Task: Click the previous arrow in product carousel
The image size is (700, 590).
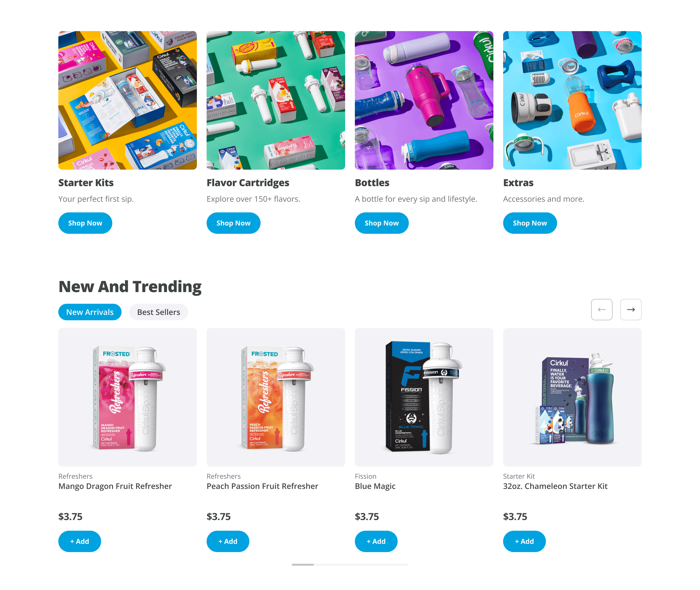Action: (x=602, y=309)
